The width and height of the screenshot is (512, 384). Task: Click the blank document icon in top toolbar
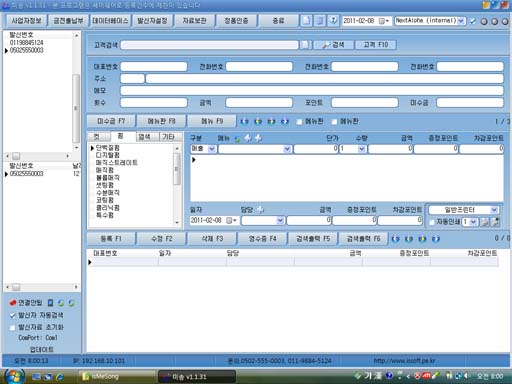pos(306,21)
